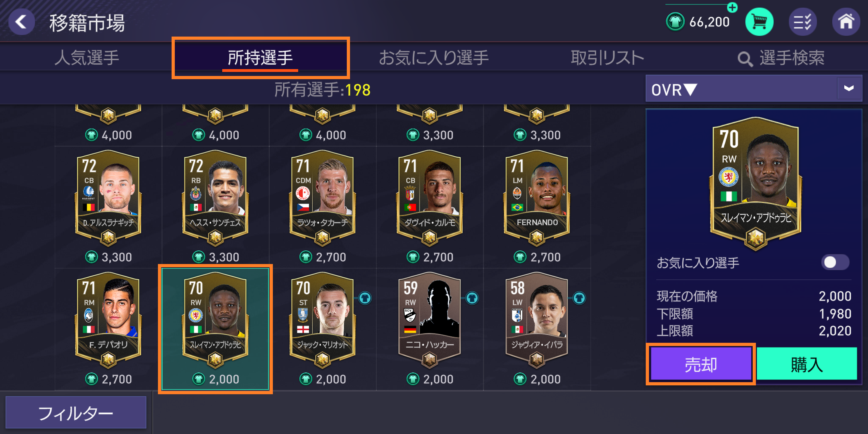Screen dimensions: 868x434
Task: Tap jersey badge beside ニコ・ハッカー card
Action: [472, 298]
